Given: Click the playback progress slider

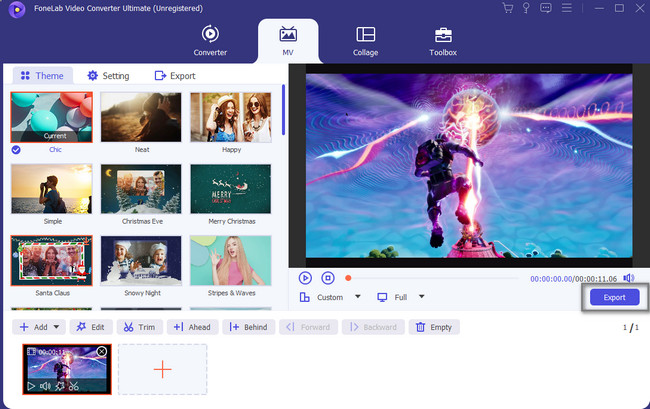Looking at the screenshot, I should point(433,278).
